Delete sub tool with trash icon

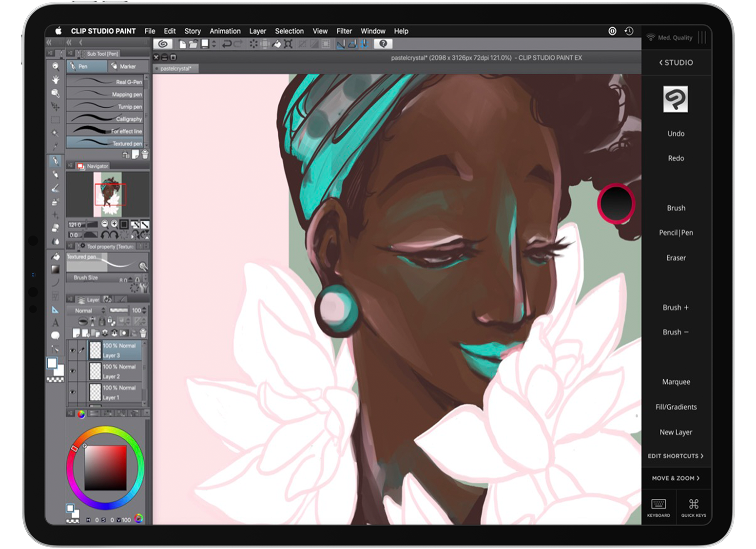tap(145, 154)
